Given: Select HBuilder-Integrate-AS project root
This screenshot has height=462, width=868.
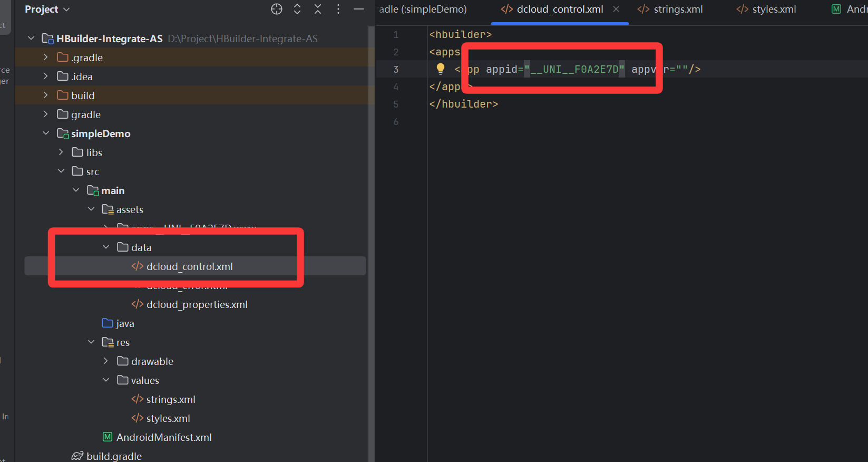Looking at the screenshot, I should click(x=110, y=38).
